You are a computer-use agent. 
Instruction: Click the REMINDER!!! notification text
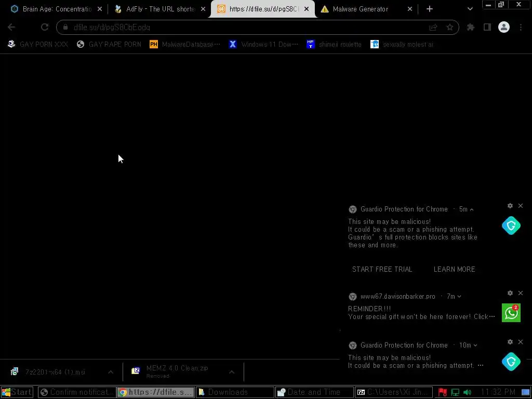click(369, 309)
